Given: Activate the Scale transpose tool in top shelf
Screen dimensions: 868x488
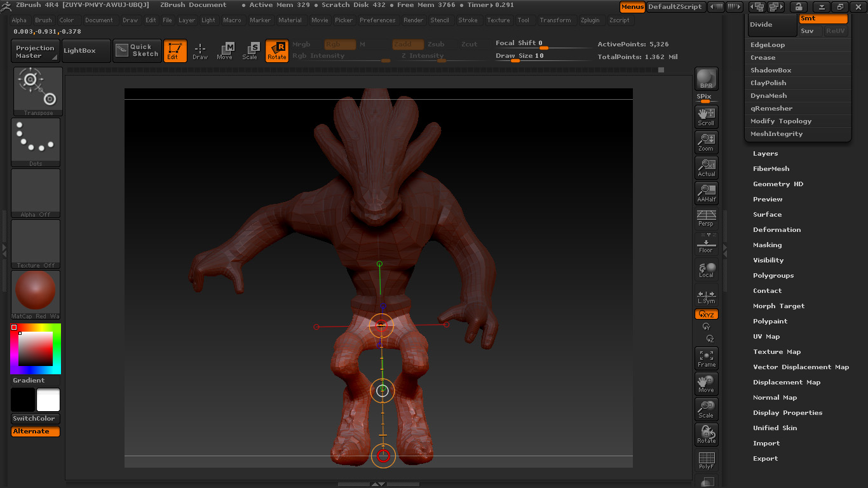Looking at the screenshot, I should [x=250, y=51].
